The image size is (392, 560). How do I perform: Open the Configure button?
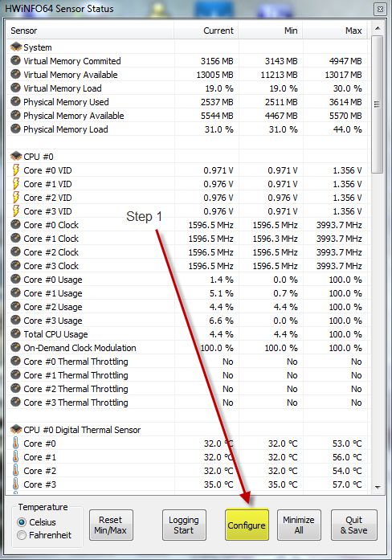click(247, 525)
